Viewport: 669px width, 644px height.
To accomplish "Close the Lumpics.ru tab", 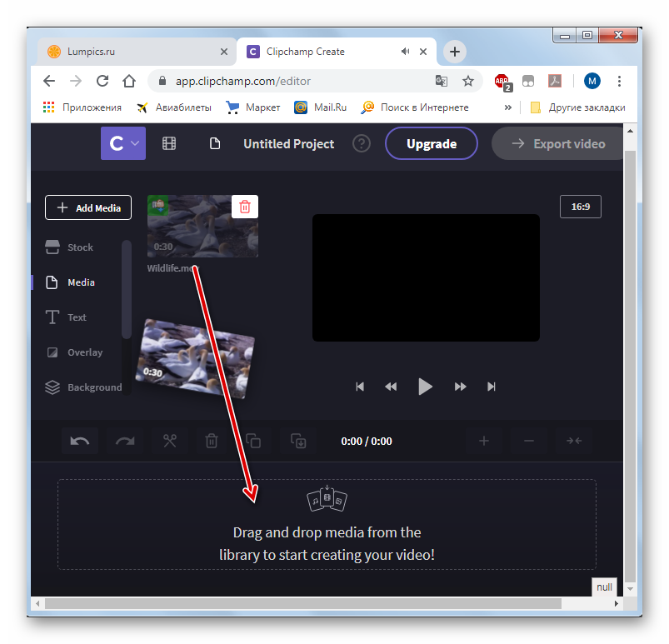I will click(224, 52).
